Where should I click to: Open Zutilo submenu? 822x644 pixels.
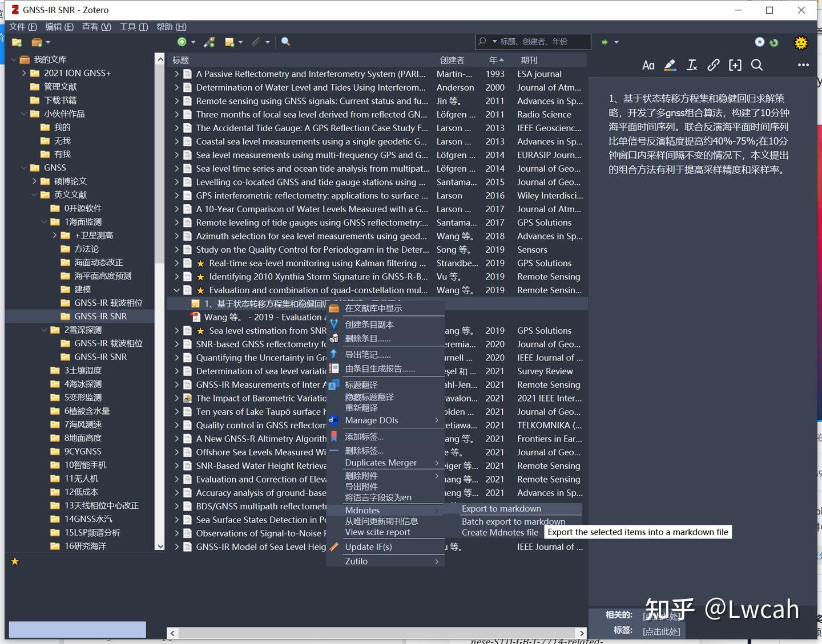coord(385,561)
